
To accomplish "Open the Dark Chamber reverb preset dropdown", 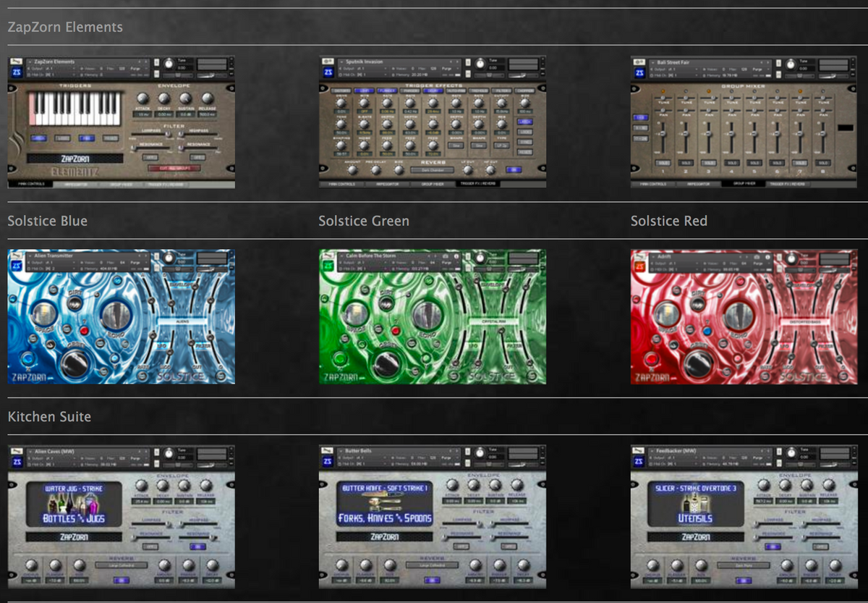I will coord(433,170).
